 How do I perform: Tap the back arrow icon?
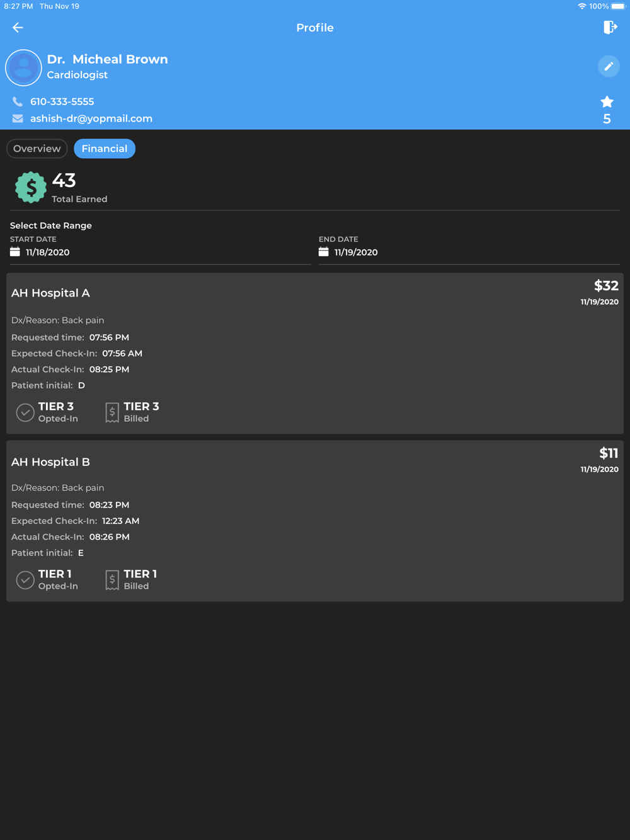pyautogui.click(x=18, y=28)
